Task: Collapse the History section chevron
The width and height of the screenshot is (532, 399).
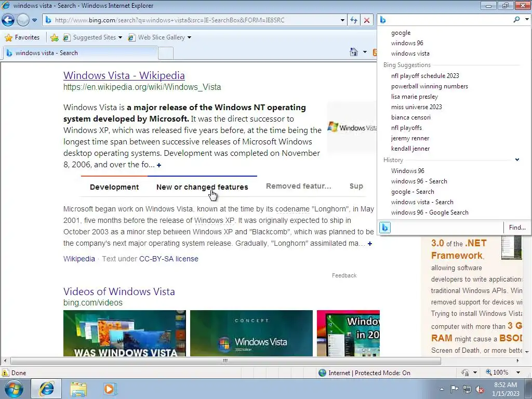Action: pos(517,159)
